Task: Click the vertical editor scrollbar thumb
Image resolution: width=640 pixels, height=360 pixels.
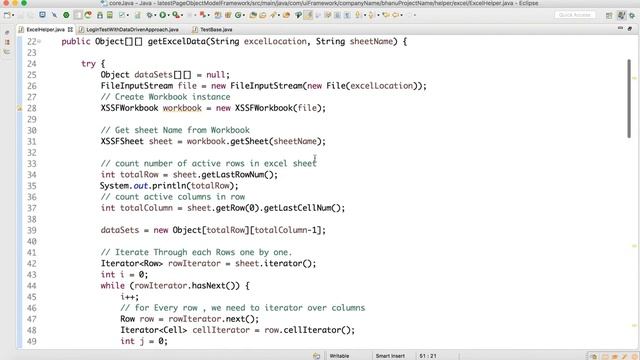Action: (x=629, y=98)
